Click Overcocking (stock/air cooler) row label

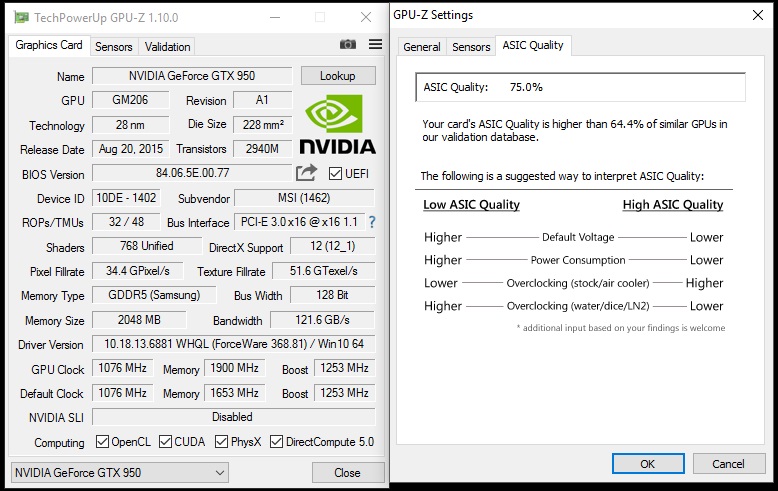point(578,283)
